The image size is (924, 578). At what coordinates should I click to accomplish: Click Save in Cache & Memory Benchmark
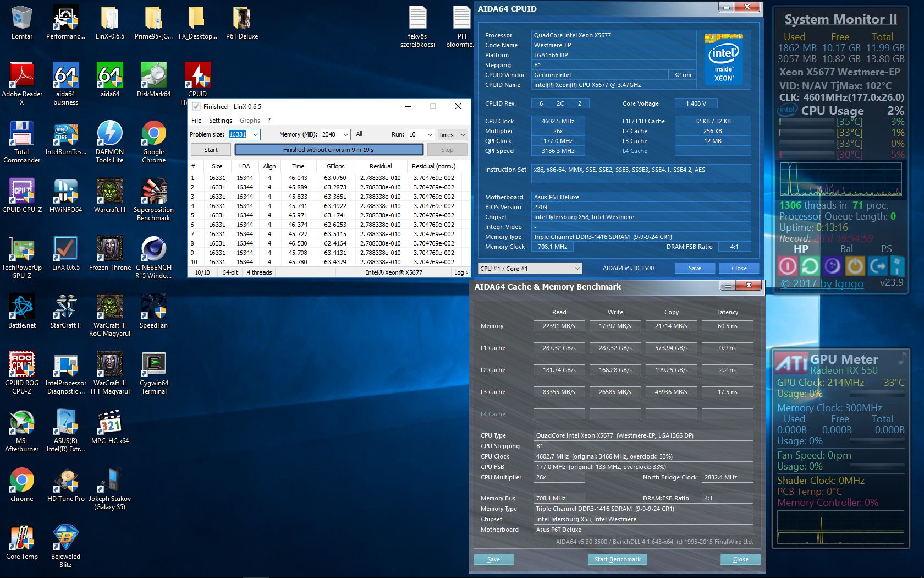[x=494, y=559]
